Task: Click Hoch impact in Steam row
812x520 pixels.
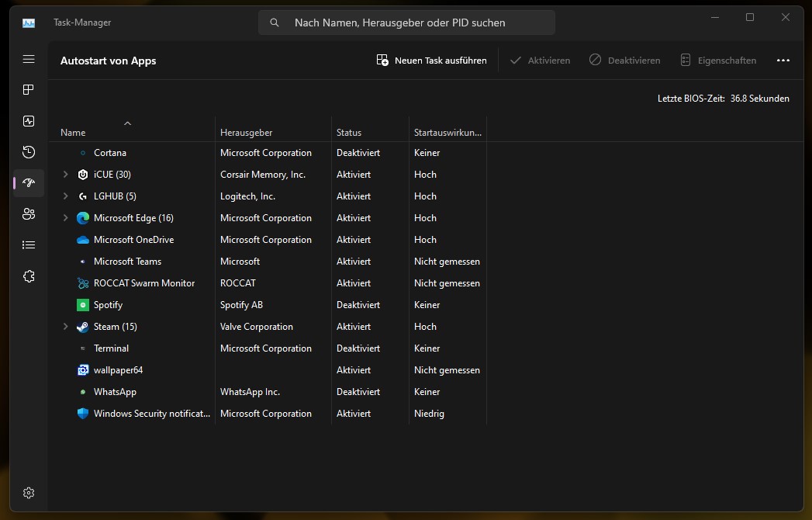Action: coord(425,327)
